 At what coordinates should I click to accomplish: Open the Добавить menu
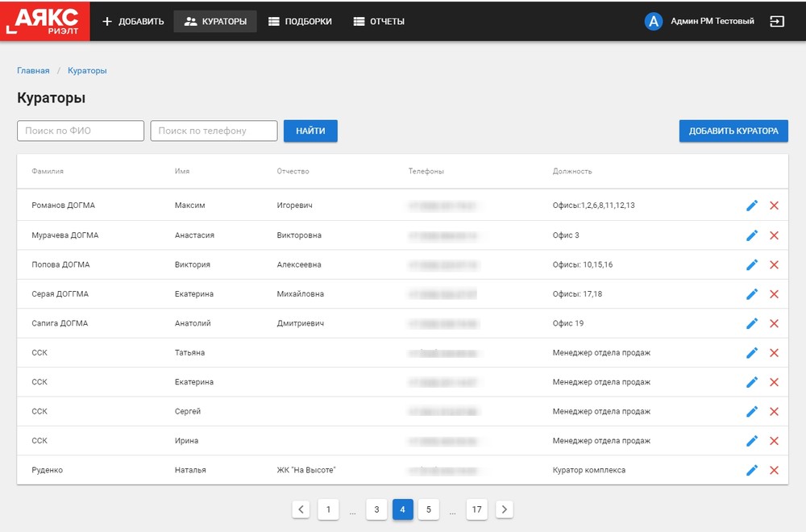(133, 22)
